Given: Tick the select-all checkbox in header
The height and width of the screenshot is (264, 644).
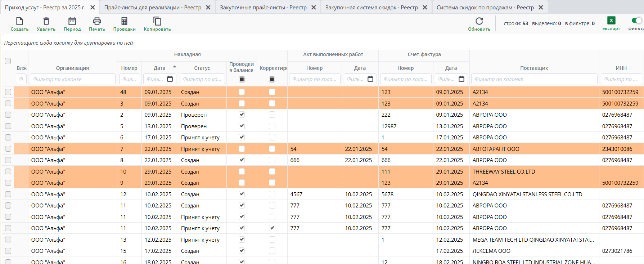Looking at the screenshot, I should pos(8,61).
